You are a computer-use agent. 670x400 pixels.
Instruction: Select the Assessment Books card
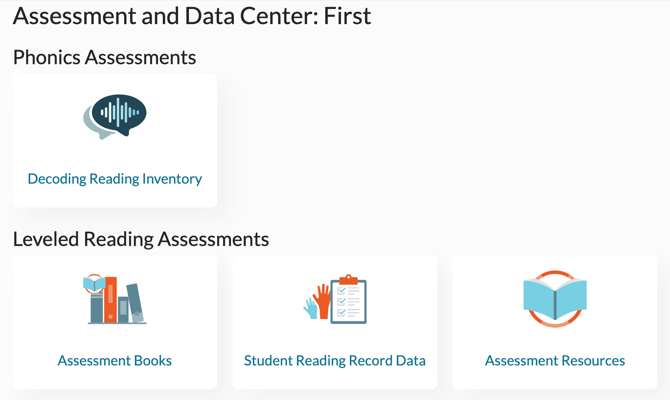click(x=115, y=322)
